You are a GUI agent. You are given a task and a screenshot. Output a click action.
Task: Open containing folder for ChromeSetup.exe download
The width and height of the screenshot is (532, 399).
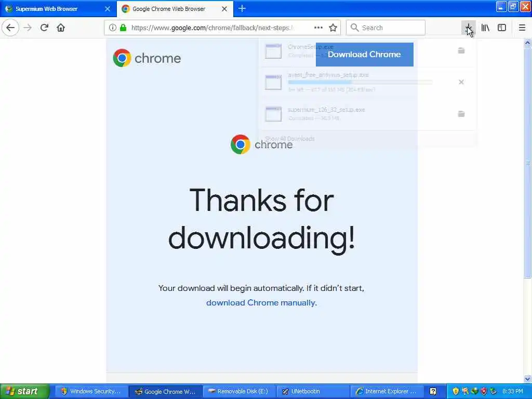tap(461, 50)
